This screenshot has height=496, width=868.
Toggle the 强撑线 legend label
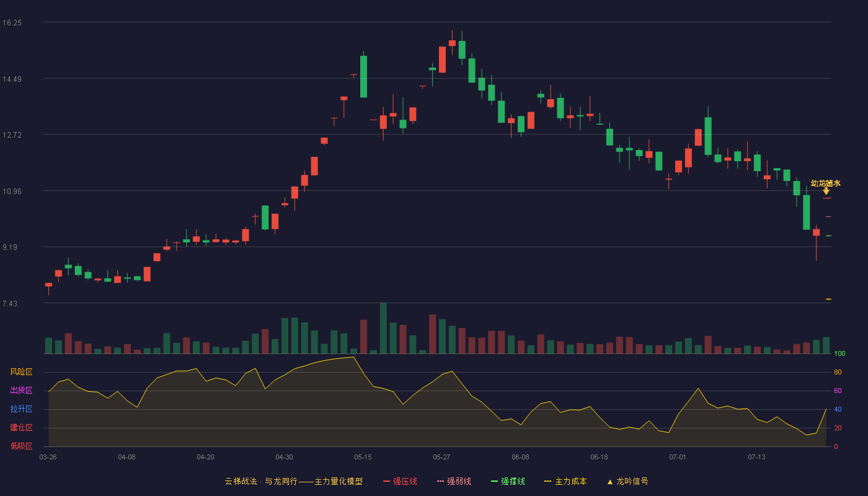(513, 482)
